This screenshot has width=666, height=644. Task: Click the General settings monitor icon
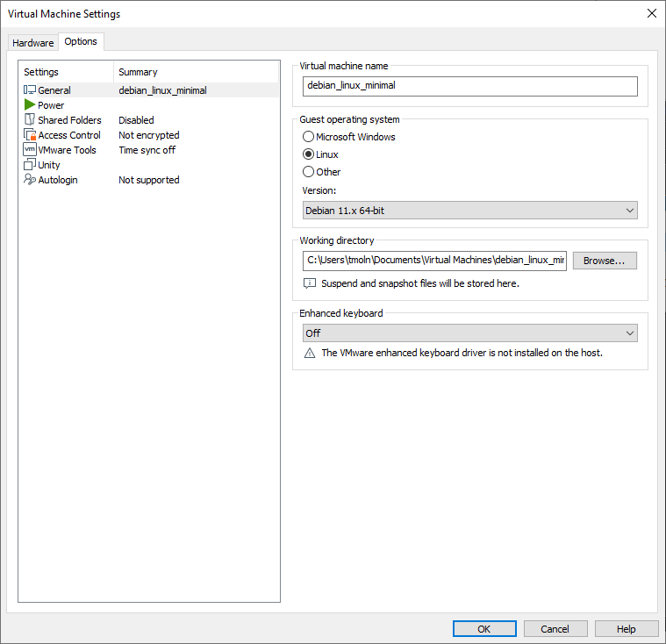(x=30, y=90)
